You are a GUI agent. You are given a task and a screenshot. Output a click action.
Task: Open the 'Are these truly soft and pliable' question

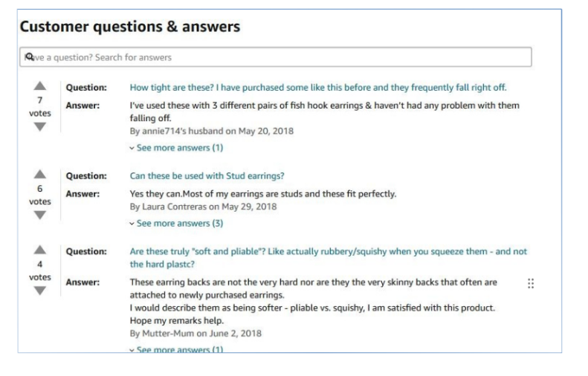(328, 252)
